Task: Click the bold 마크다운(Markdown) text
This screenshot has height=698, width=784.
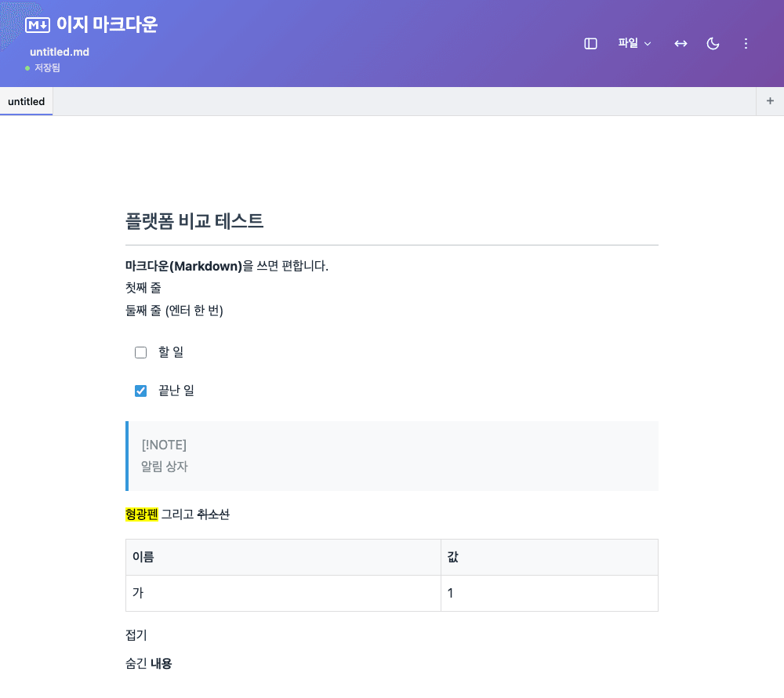Action: pos(183,266)
